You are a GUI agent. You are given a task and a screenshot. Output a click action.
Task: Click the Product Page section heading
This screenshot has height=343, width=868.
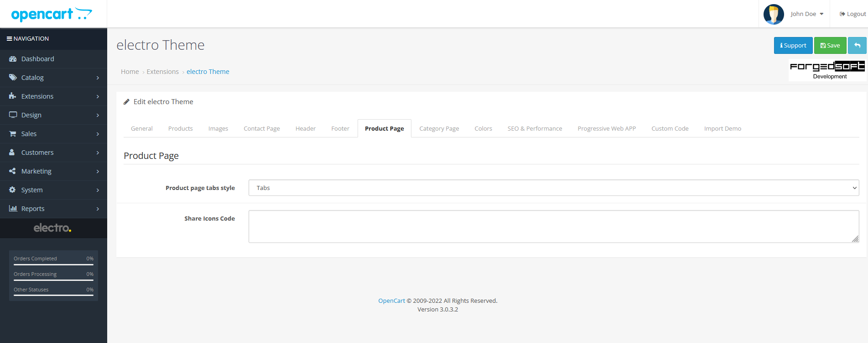[151, 156]
